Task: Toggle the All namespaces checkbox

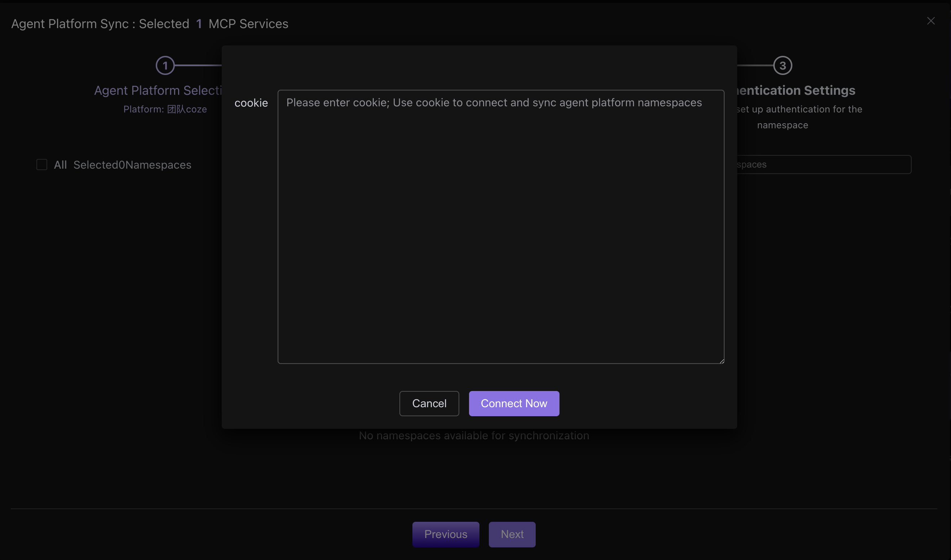Action: coord(42,165)
